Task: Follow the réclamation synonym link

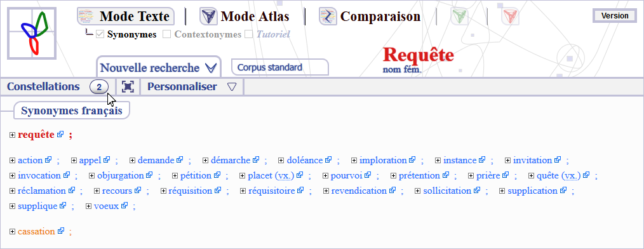Action: (x=41, y=191)
